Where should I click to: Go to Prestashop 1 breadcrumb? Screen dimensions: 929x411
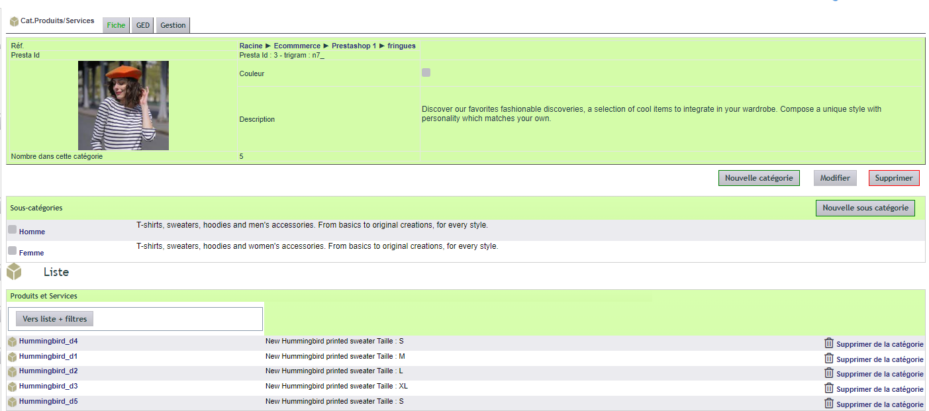tap(354, 46)
